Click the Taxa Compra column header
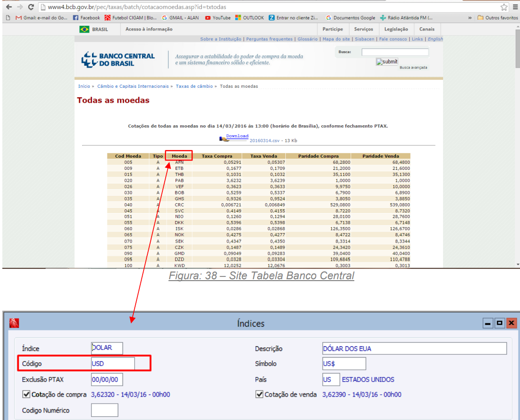This screenshot has height=420, width=520. 217,156
